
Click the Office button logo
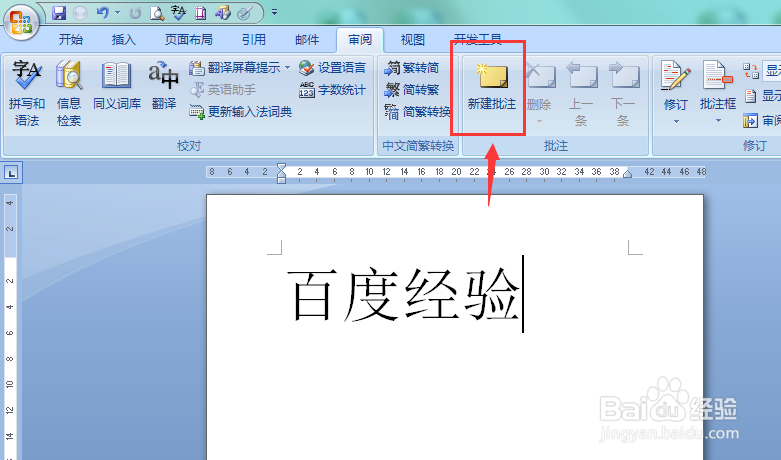coord(21,22)
